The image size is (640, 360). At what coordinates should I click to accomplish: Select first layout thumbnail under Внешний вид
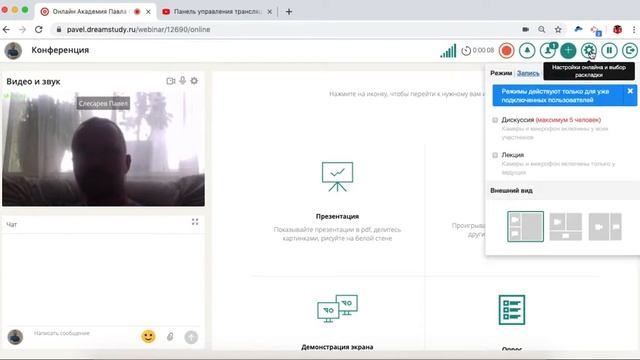pyautogui.click(x=525, y=227)
